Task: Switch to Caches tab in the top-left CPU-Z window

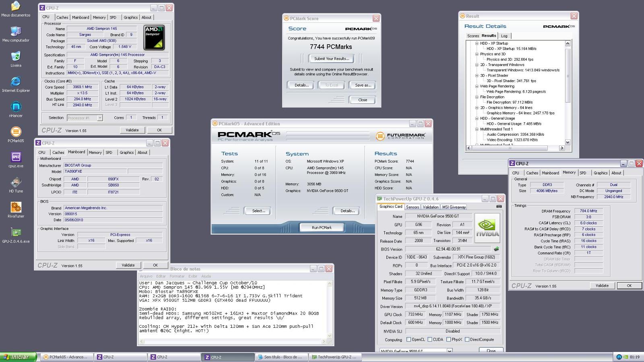Action: 62,17
